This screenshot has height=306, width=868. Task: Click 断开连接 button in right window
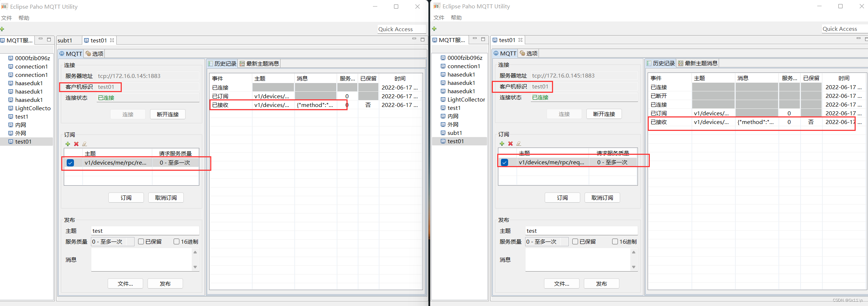click(x=604, y=114)
